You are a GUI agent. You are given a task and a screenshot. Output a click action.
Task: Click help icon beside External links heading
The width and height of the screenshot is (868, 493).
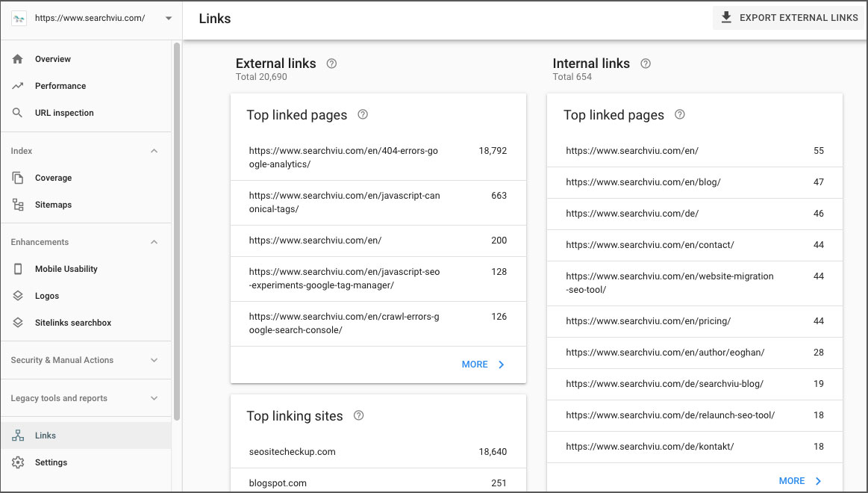click(x=331, y=63)
